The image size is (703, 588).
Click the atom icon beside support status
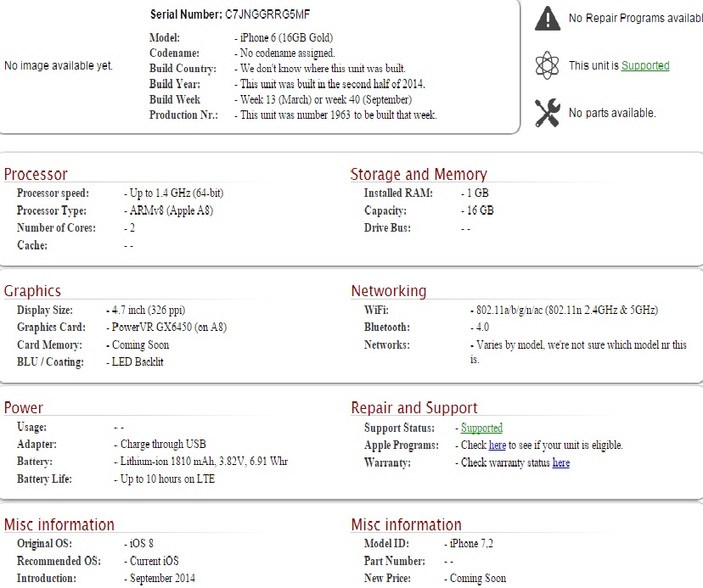(x=548, y=65)
